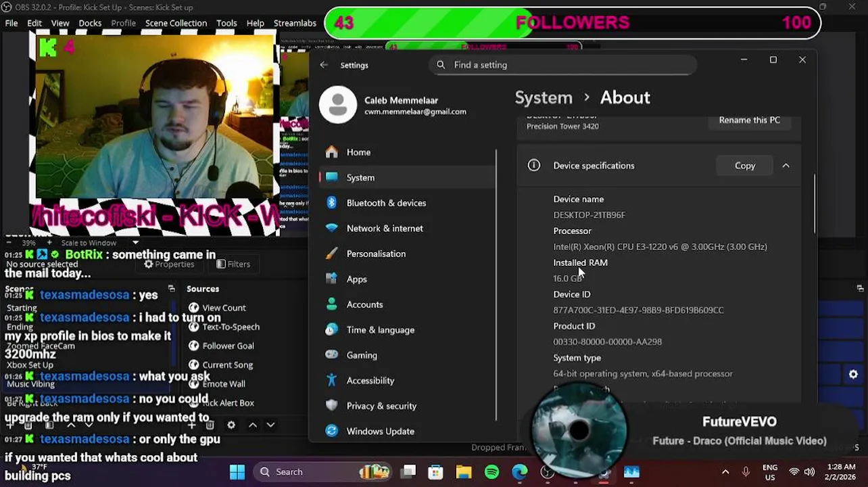Add a new OBS source
Image resolution: width=868 pixels, height=487 pixels.
coord(192,425)
